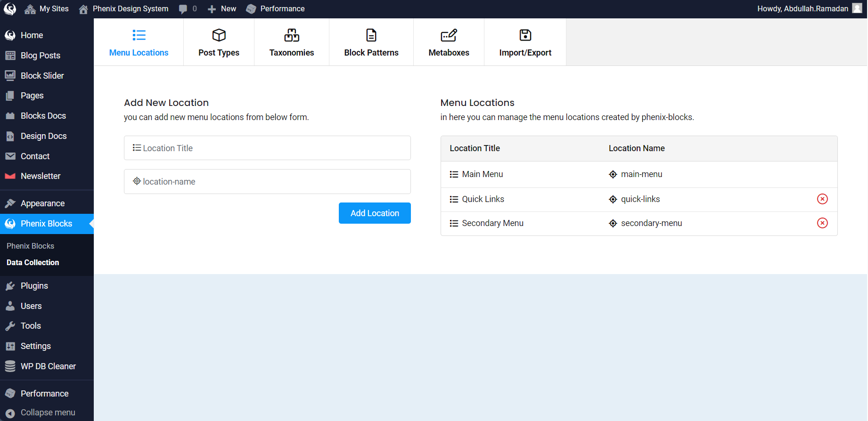Focus the location-name input field
Screen dimensions: 868x421
tap(267, 181)
